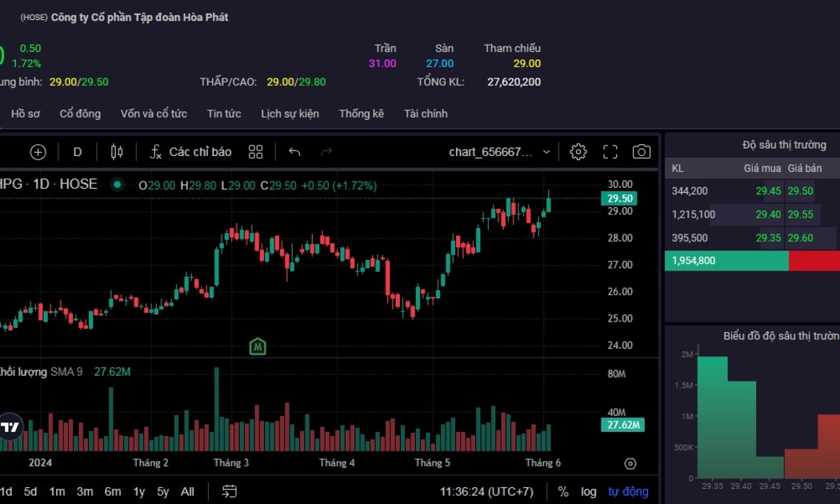840x504 pixels.
Task: Click the go-to-date calendar icon
Action: point(230,491)
